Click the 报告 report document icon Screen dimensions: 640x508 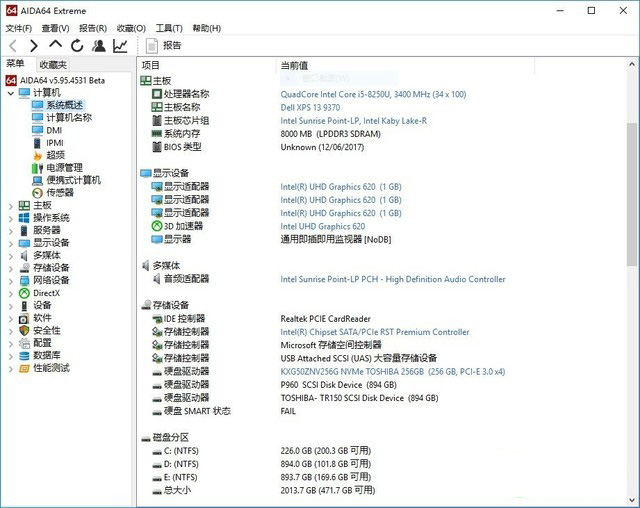coord(152,46)
